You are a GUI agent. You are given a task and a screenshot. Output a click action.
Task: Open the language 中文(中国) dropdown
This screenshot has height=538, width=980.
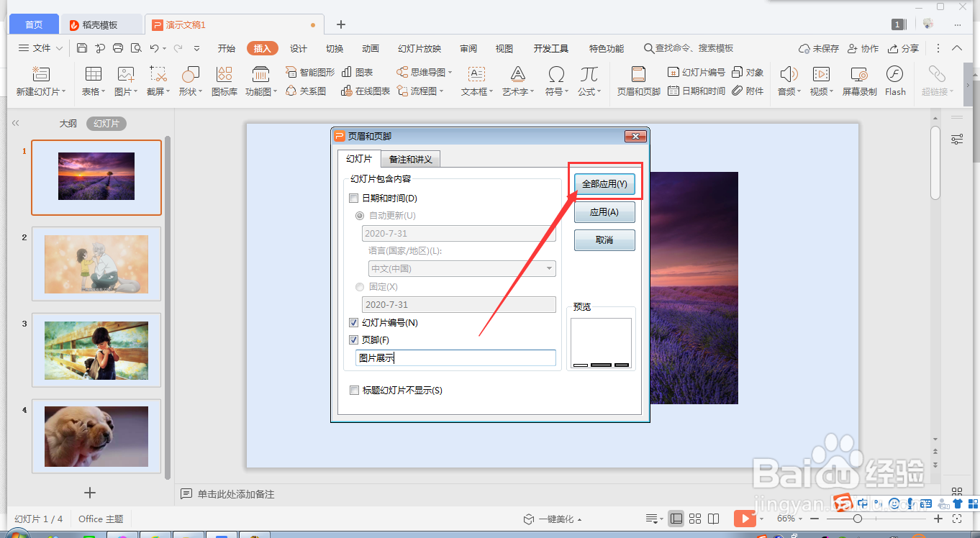point(462,268)
